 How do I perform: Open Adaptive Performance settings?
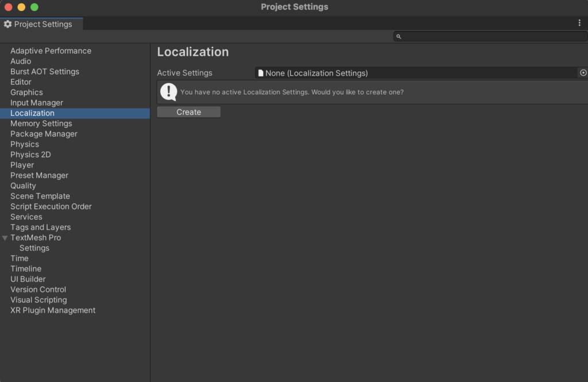point(51,51)
